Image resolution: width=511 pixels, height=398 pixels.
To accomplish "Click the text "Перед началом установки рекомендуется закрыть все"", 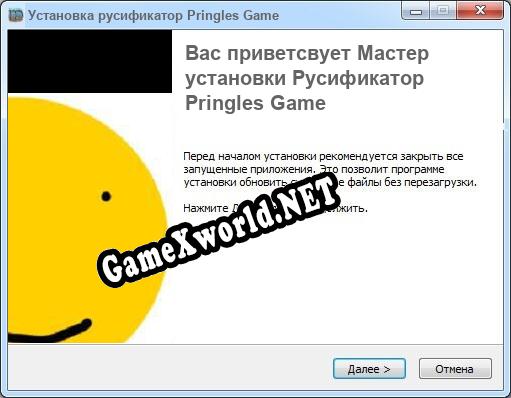I will coord(323,156).
